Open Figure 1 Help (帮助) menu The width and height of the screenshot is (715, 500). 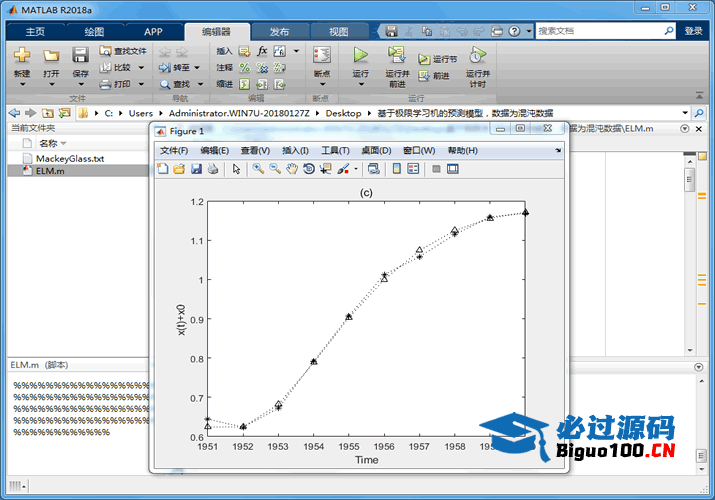tap(462, 150)
